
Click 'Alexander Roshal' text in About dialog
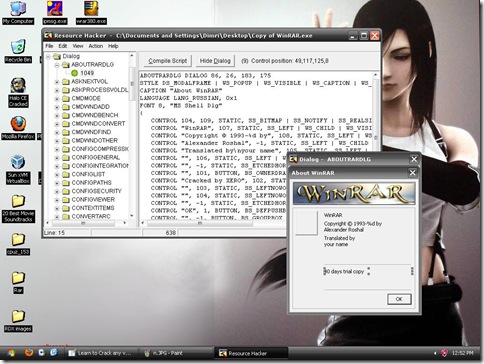(x=344, y=230)
